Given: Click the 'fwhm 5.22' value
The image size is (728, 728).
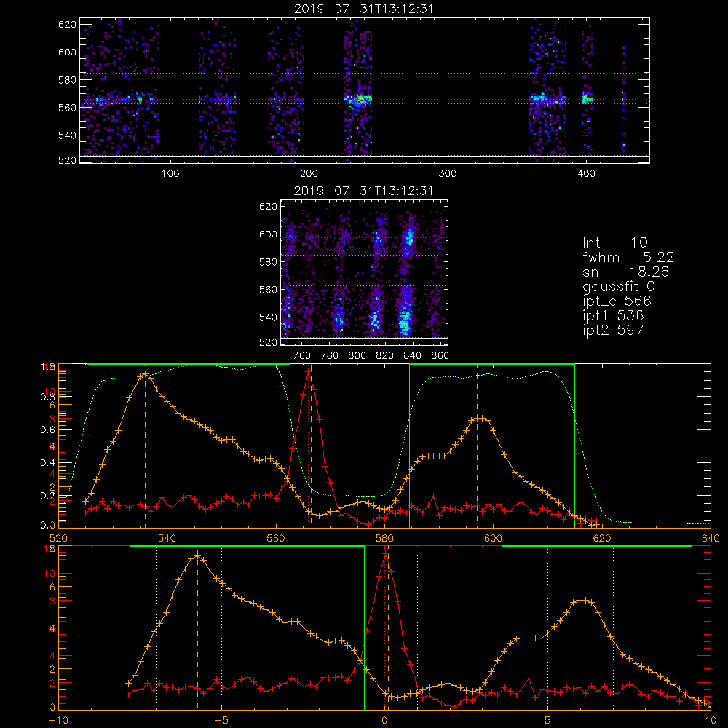Looking at the screenshot, I should 628,257.
